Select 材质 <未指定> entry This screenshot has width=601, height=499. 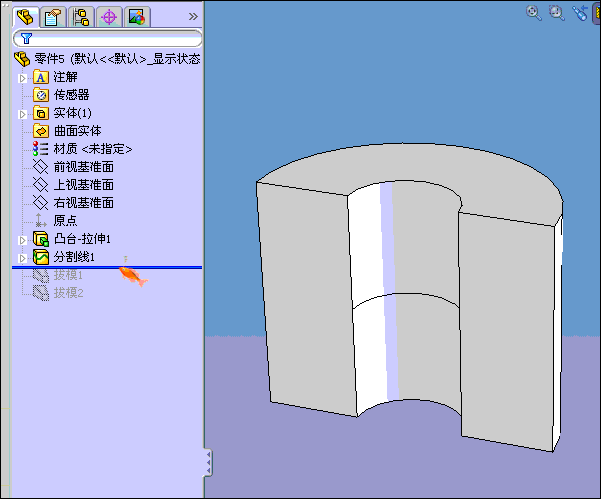[93, 149]
